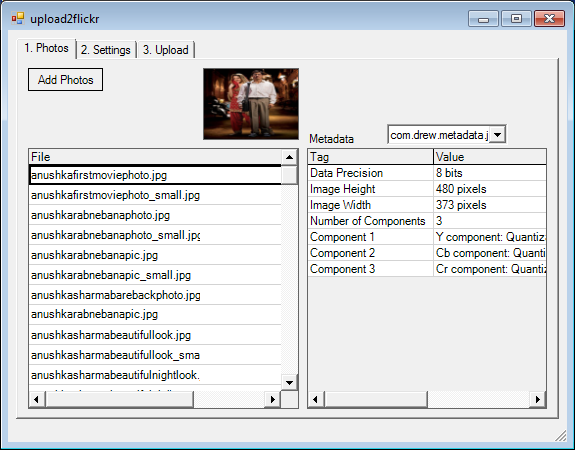
Task: Select the Number of Components tag cell
Action: (371, 221)
